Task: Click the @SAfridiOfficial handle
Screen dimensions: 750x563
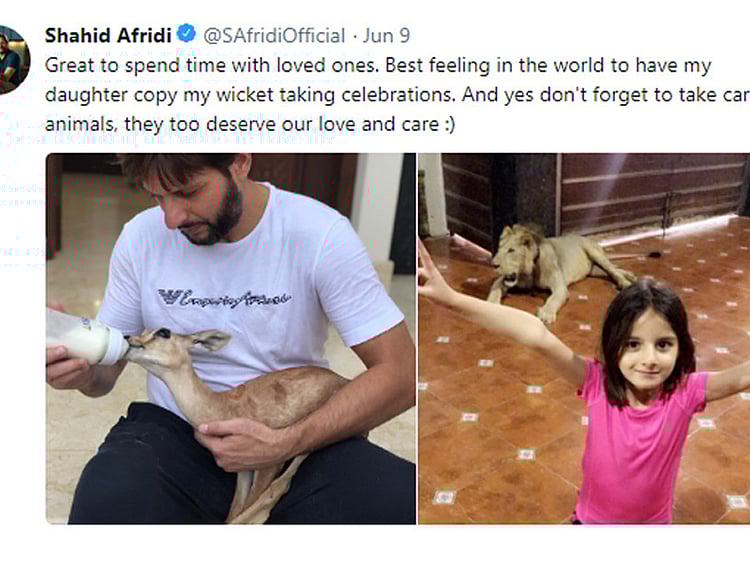Action: point(276,35)
